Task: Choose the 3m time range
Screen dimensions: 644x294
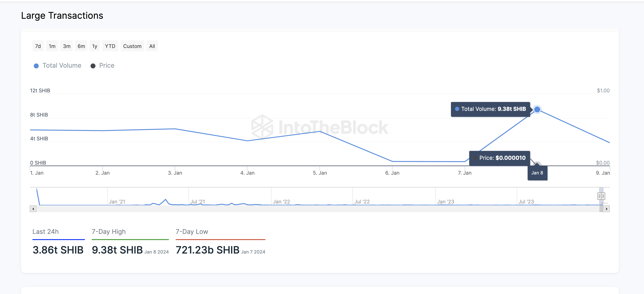Action: click(66, 46)
